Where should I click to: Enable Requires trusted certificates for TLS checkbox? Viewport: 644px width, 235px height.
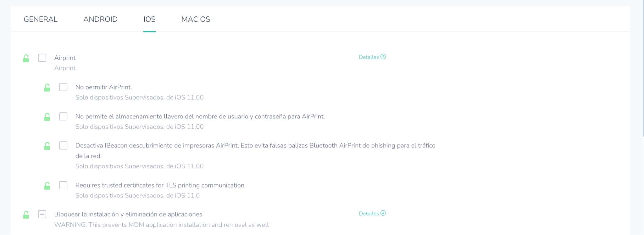coord(63,185)
